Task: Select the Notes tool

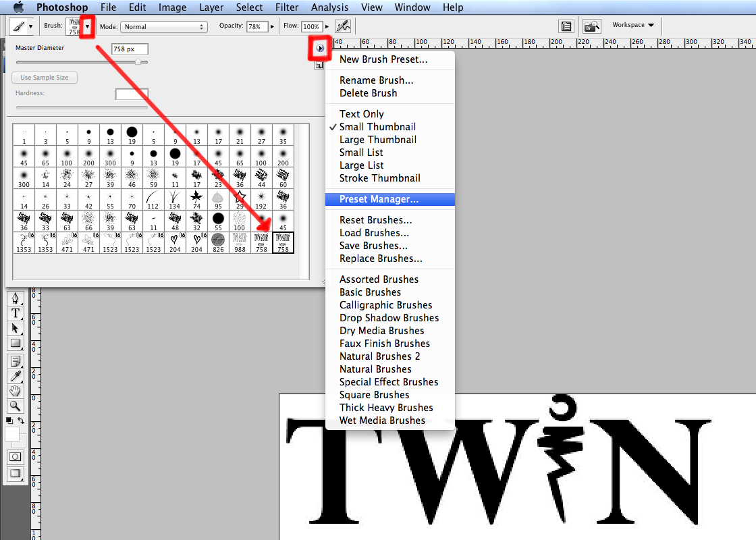Action: point(16,361)
